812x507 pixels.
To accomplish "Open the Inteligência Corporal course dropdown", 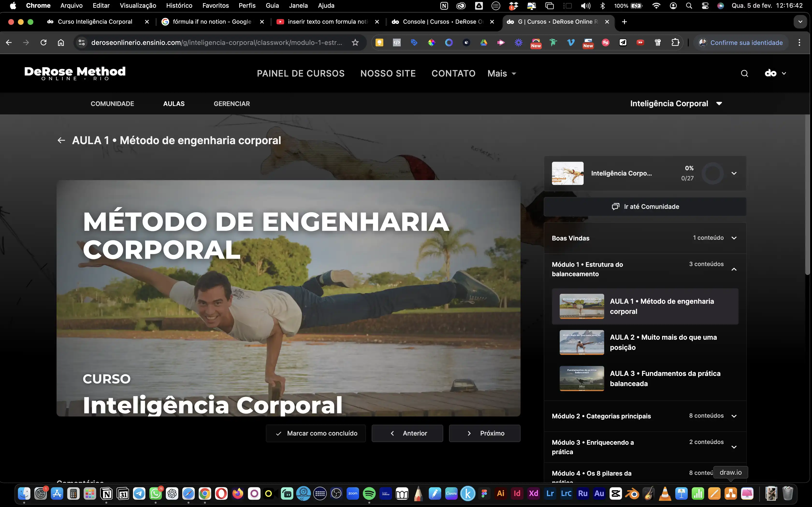I will (675, 104).
